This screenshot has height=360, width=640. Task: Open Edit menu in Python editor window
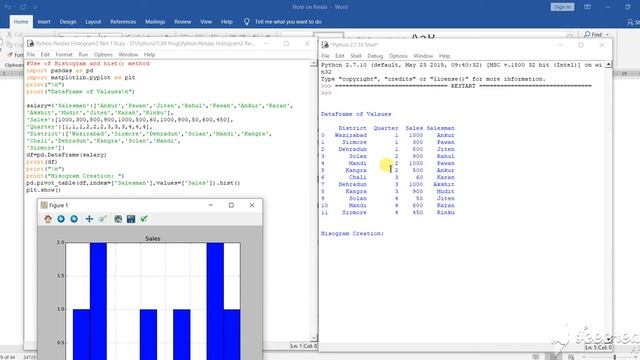45,55
